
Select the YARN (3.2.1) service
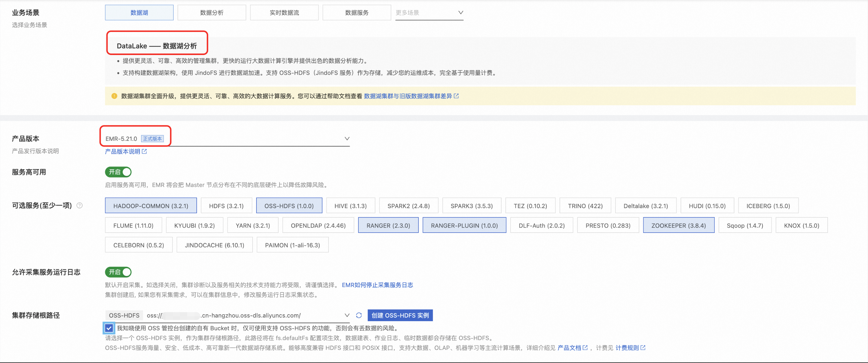point(253,225)
